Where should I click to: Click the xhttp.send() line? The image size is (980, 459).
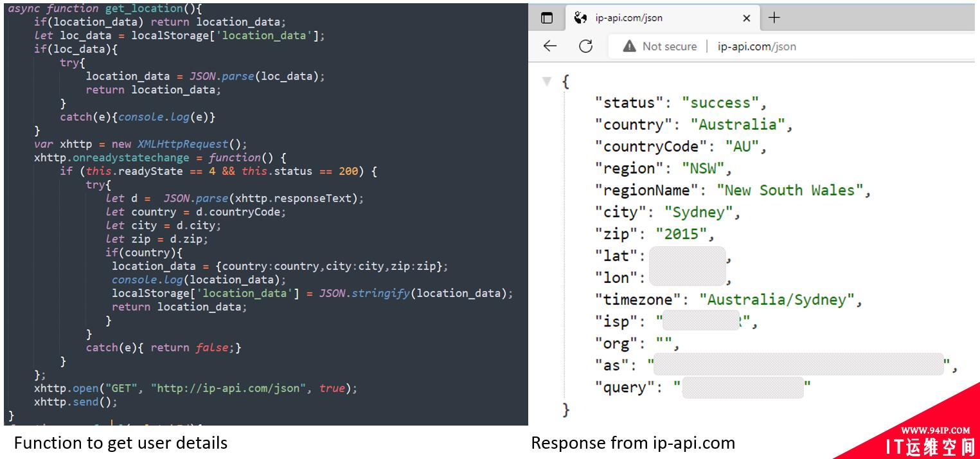coord(76,402)
